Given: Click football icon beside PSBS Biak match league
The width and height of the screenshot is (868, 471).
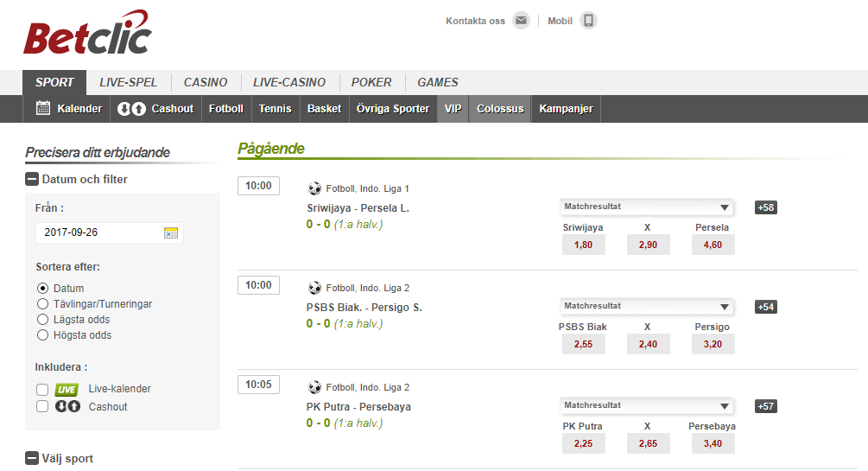Looking at the screenshot, I should 314,288.
